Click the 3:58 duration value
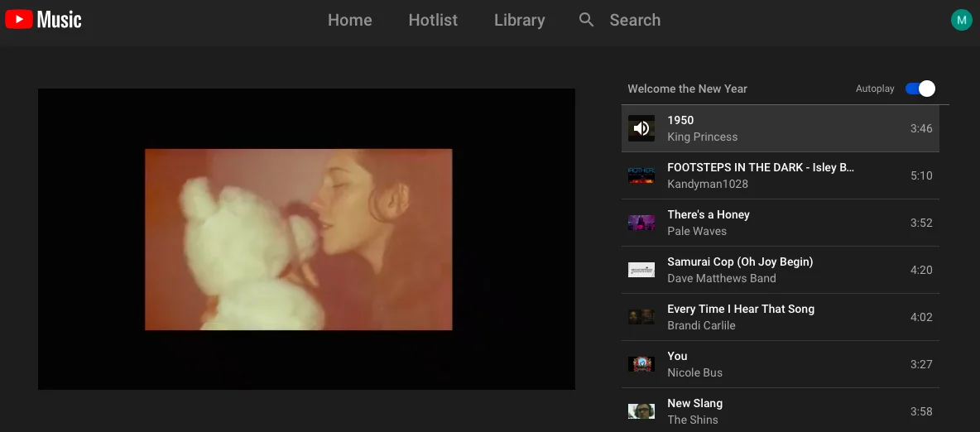 pyautogui.click(x=921, y=412)
